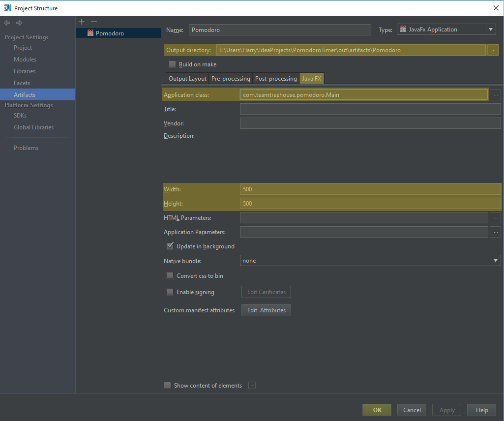The height and width of the screenshot is (421, 504).
Task: Toggle Show content of elements checkbox
Action: point(168,386)
